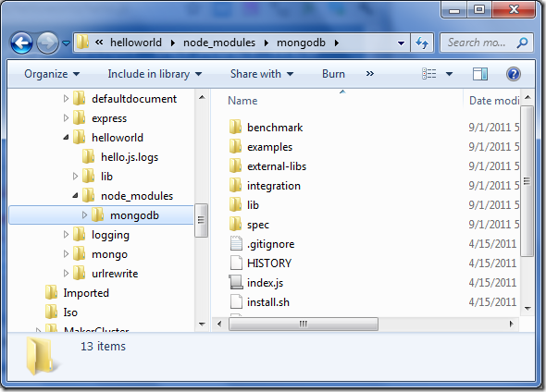The image size is (546, 392).
Task: Collapse the helloworld tree folder
Action: (x=66, y=138)
